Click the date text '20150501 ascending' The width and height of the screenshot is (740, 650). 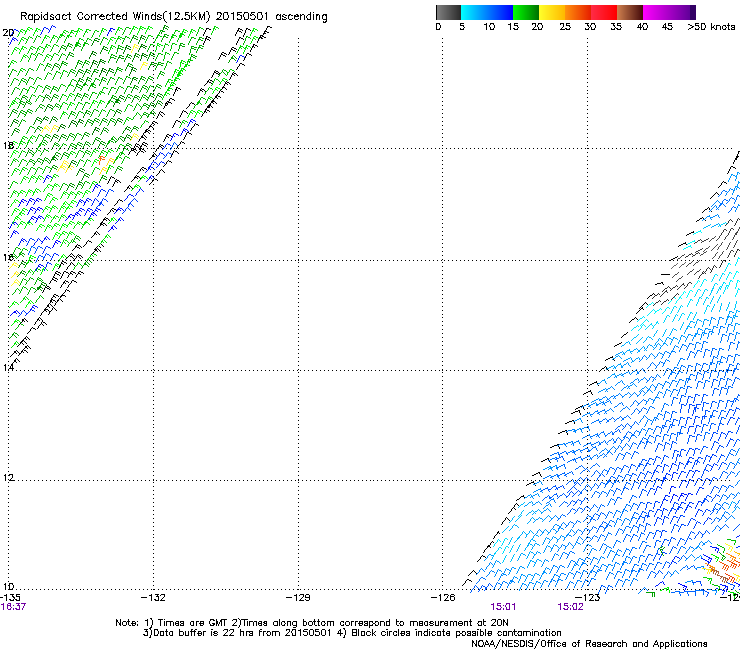271,17
